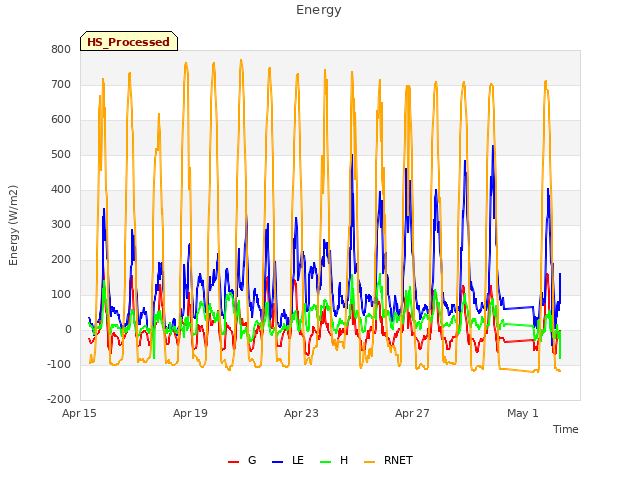Click the Energy (W/m2) axis label

13,225
